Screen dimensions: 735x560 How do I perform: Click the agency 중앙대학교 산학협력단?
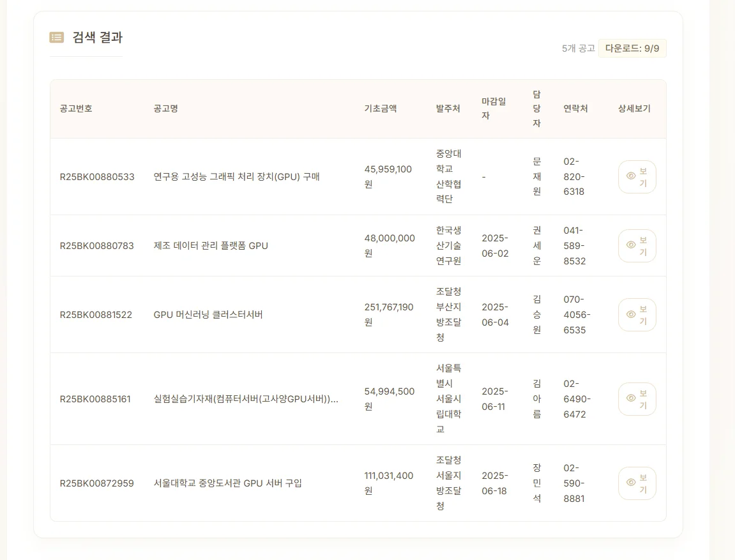448,176
